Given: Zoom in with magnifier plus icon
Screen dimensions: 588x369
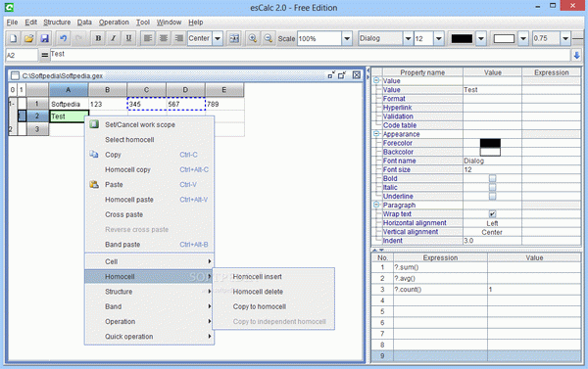Looking at the screenshot, I should tap(253, 38).
